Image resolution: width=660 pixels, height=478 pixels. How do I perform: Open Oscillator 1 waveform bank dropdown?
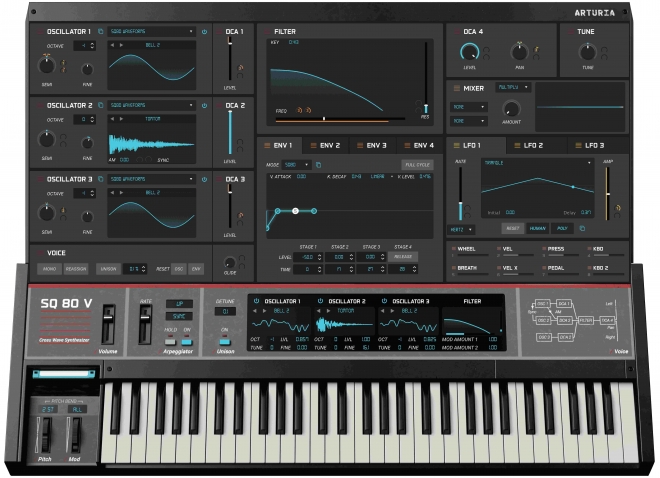point(151,31)
